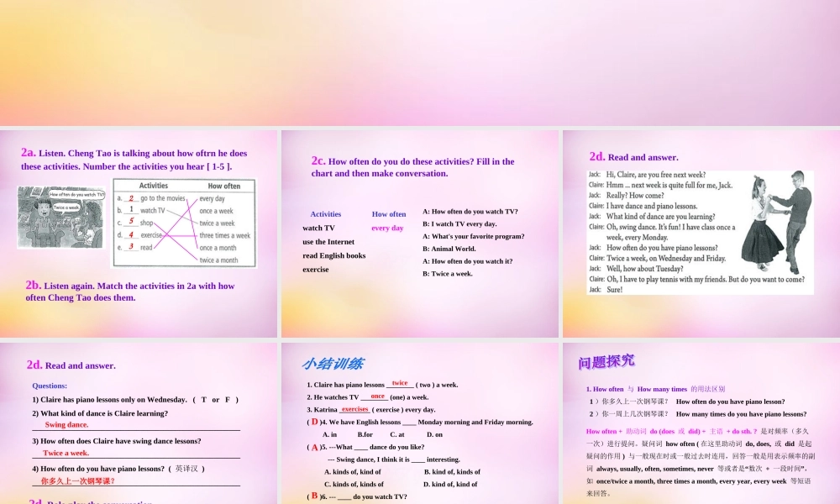Click the 'twice' answer blank in 小结训练

point(400,382)
